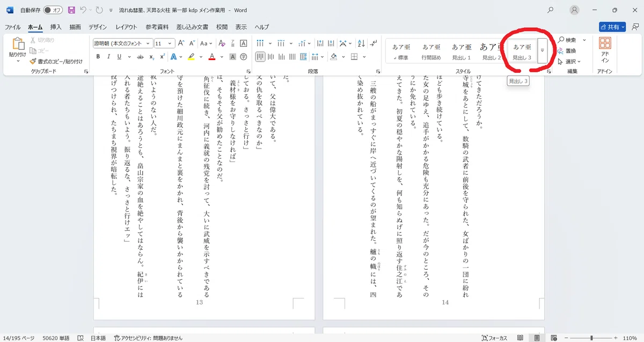Click the Increase Indent icon
The width and height of the screenshot is (644, 342).
pyautogui.click(x=331, y=43)
